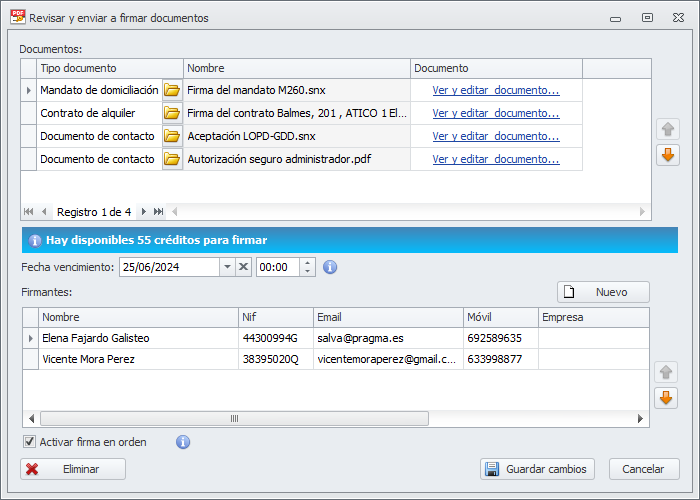700x500 pixels.
Task: Go to last record in Documentos navigator
Action: pos(158,212)
